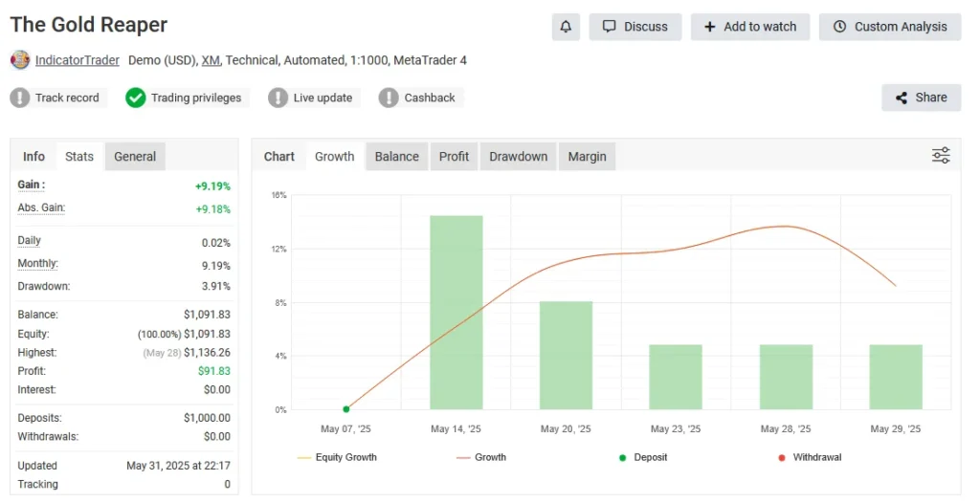Click the May 14 growth bar

click(x=457, y=313)
